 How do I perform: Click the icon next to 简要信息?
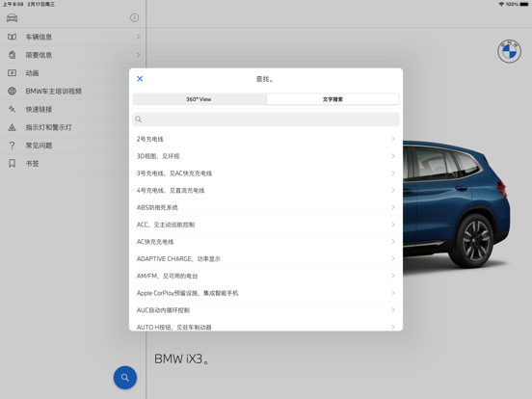coord(12,55)
